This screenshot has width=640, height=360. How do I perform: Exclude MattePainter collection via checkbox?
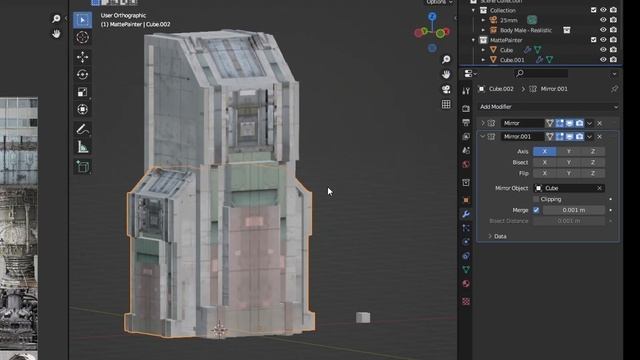click(x=593, y=40)
